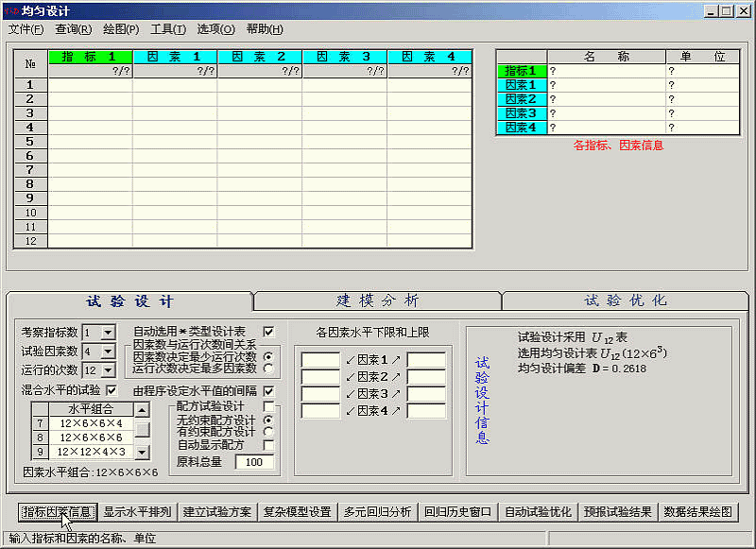Choose 有约束配方设计 radio button

(268, 432)
